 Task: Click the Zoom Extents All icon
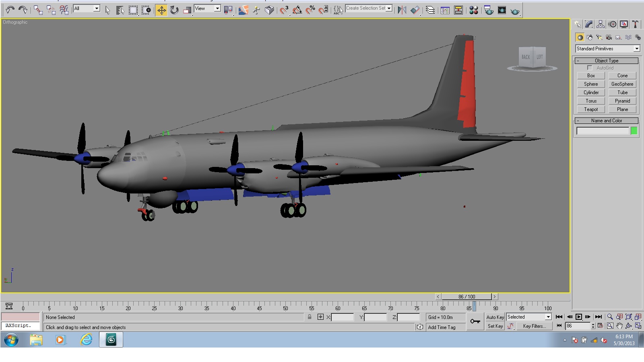pos(638,317)
